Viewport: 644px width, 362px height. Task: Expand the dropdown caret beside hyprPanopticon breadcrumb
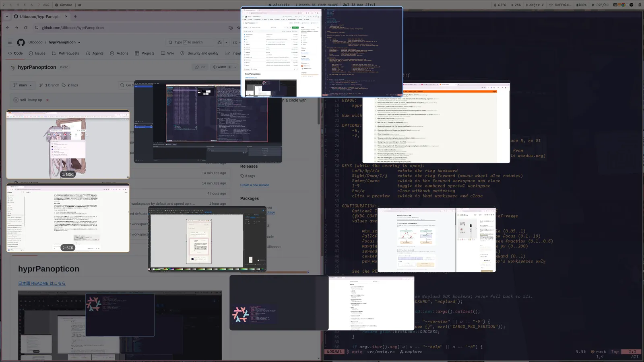click(79, 42)
